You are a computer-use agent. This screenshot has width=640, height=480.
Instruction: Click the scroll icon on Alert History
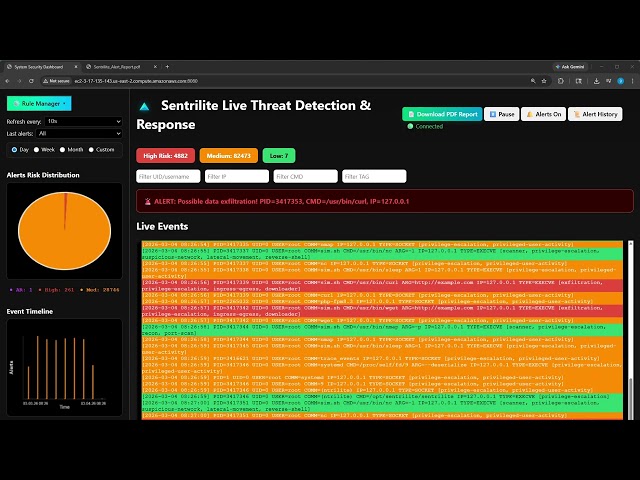click(577, 114)
